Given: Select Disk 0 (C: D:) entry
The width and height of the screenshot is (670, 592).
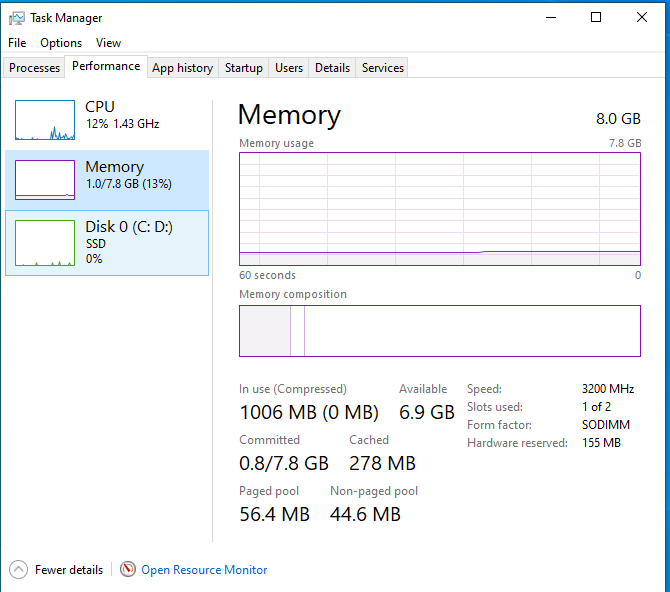Looking at the screenshot, I should (x=107, y=243).
